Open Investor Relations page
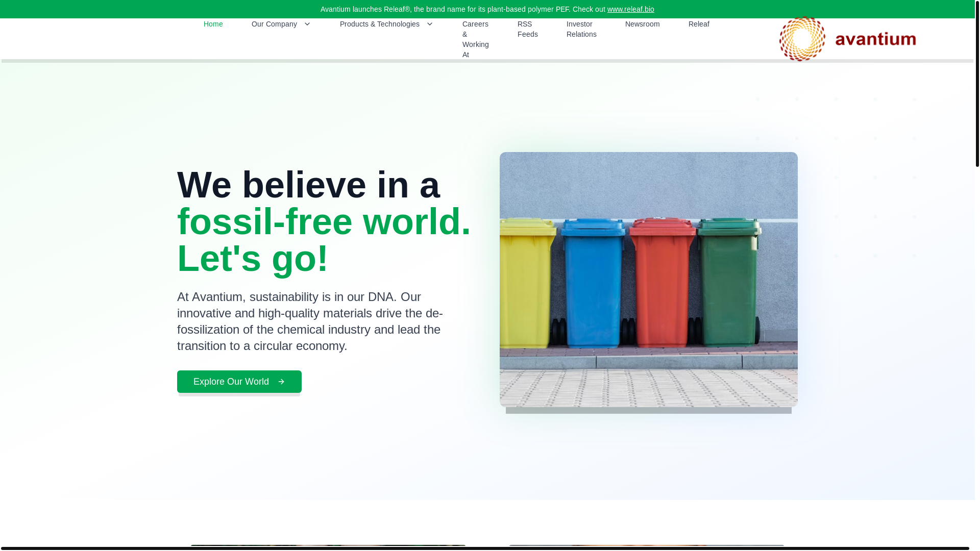 coord(581,29)
